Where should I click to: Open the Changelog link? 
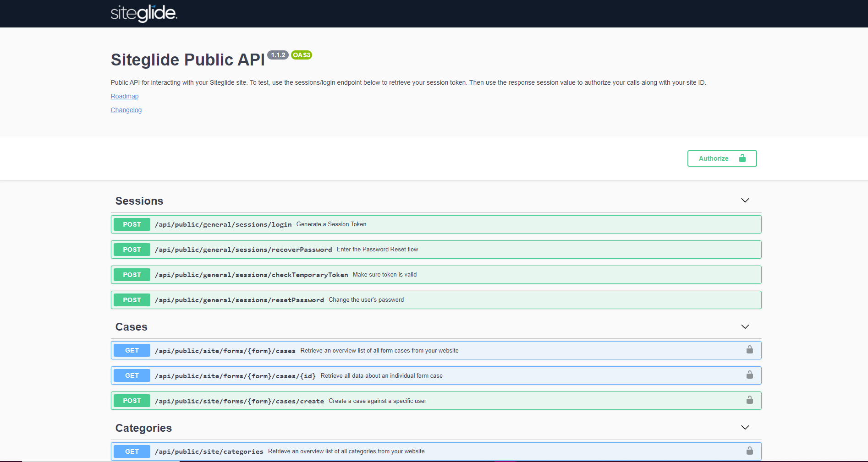pos(126,110)
